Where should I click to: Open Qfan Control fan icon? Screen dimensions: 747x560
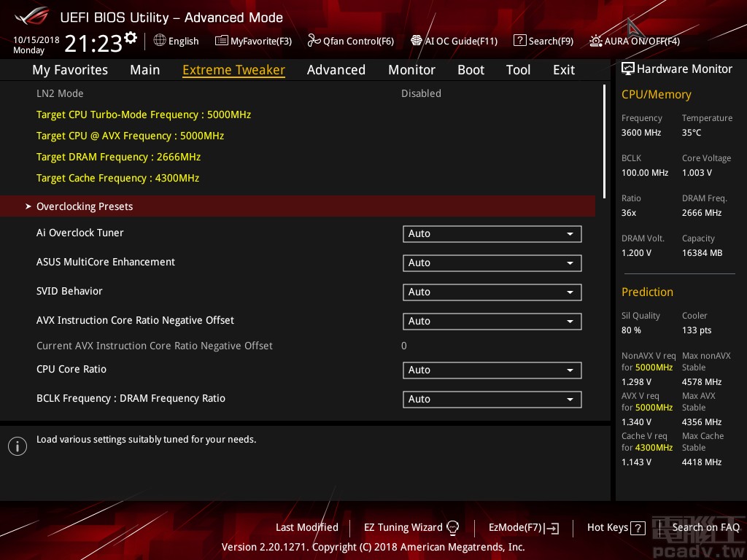click(314, 41)
